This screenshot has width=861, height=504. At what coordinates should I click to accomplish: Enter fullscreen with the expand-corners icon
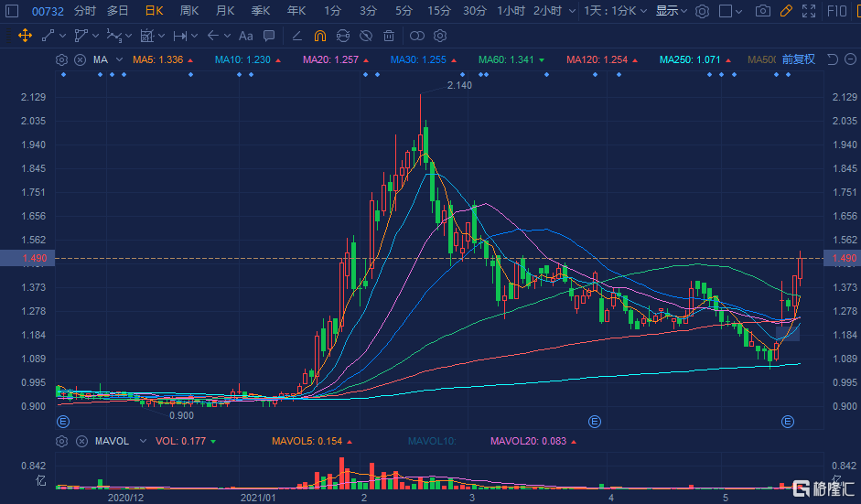click(x=809, y=11)
